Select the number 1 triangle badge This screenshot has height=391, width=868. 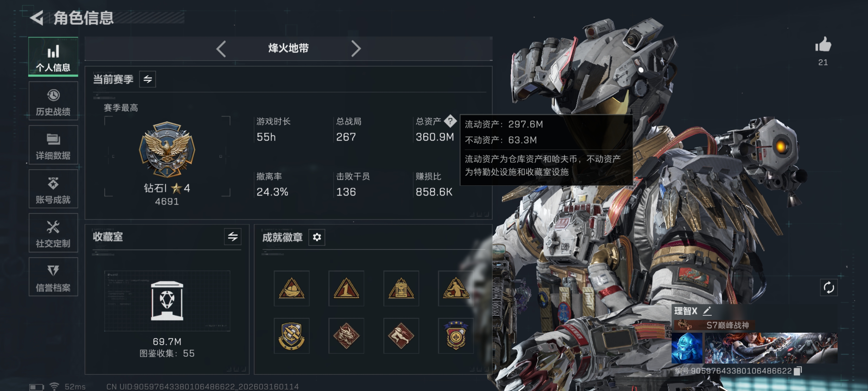346,288
